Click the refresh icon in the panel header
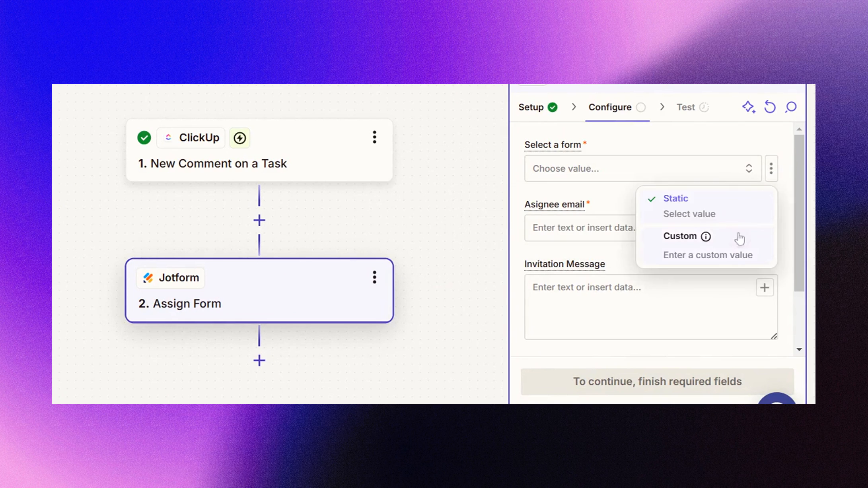The image size is (868, 488). (770, 107)
